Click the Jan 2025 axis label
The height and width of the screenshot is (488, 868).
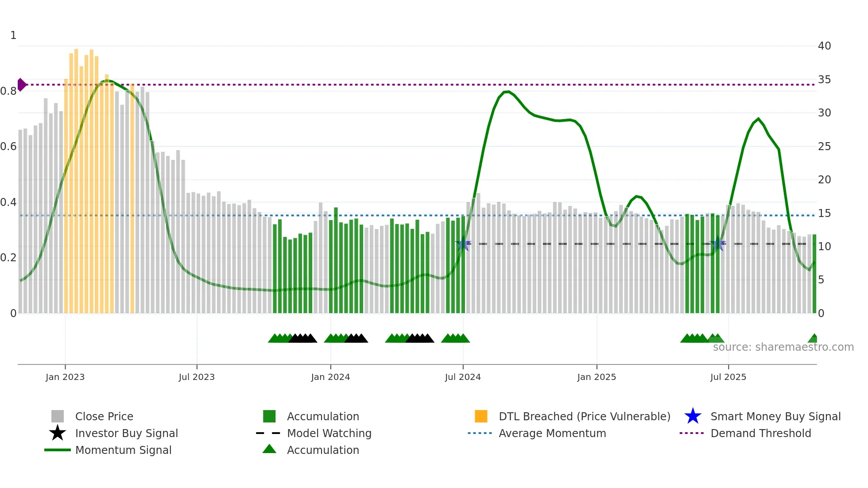pos(597,377)
